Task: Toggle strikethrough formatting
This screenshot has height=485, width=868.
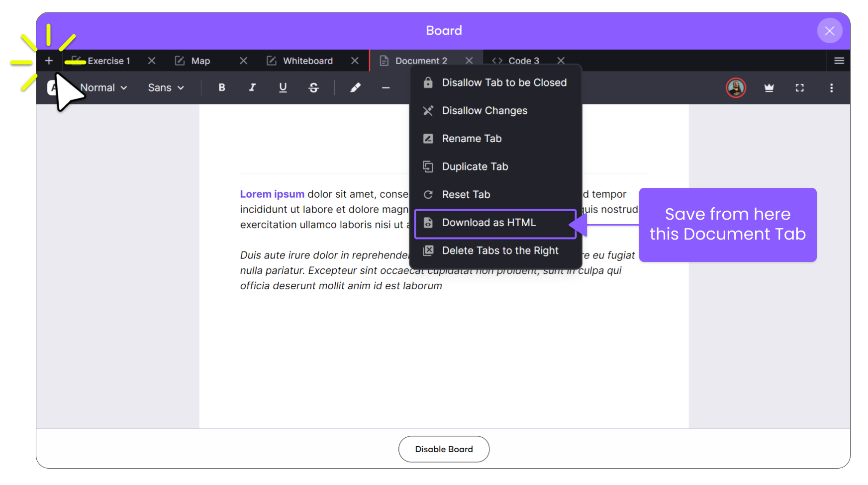Action: pyautogui.click(x=313, y=87)
